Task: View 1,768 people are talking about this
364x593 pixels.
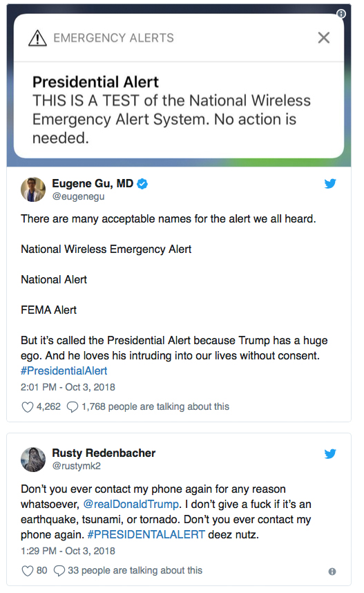Action: (155, 406)
